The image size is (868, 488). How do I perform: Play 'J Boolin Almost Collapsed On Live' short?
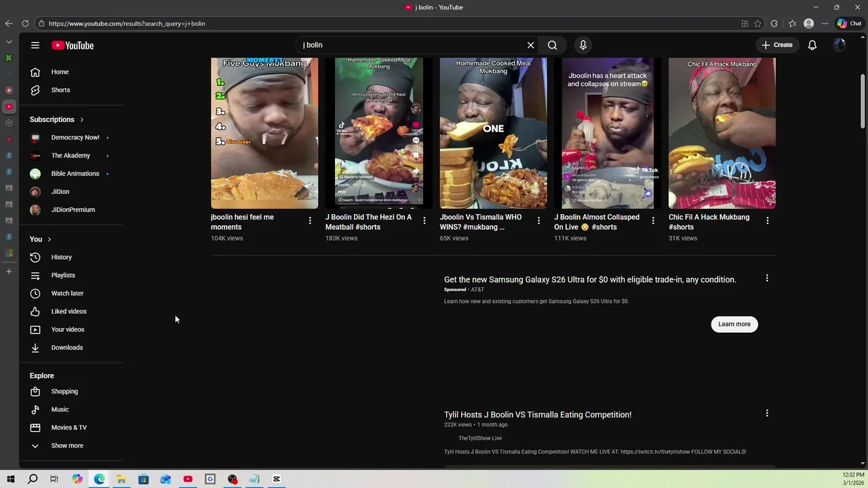pos(608,134)
